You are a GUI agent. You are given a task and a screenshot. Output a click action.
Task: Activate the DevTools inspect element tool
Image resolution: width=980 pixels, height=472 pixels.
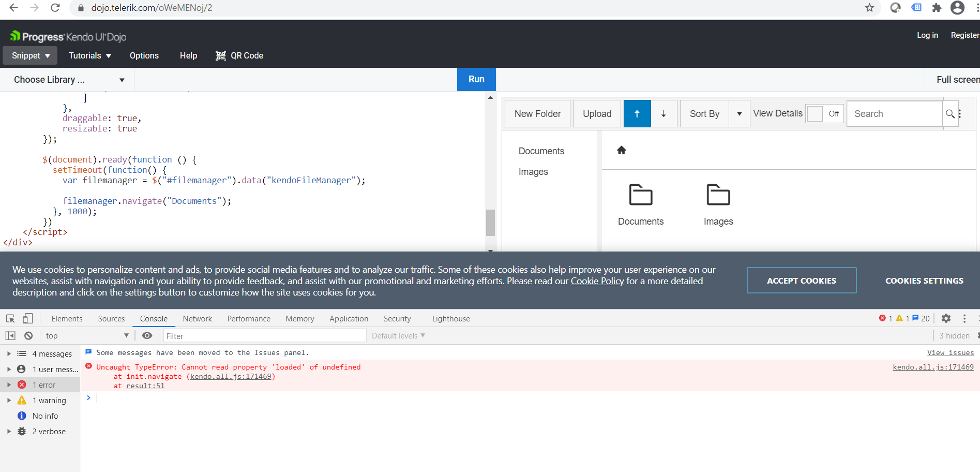tap(10, 319)
